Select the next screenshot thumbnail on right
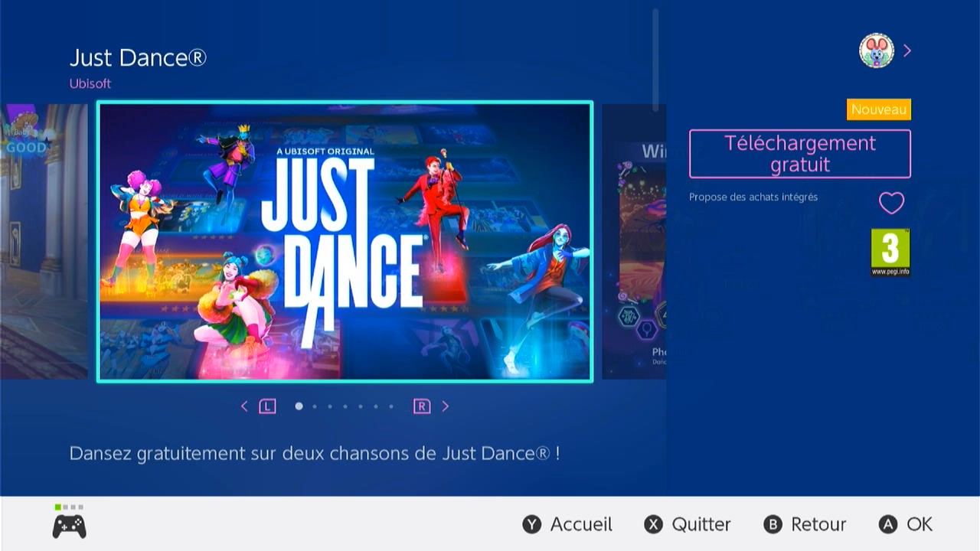The width and height of the screenshot is (980, 551). click(634, 241)
